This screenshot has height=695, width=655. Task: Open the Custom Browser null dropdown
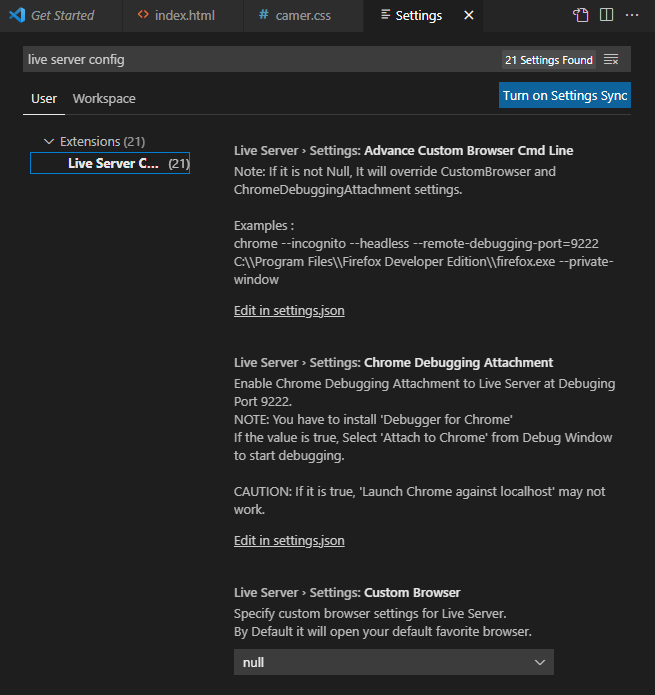coord(394,662)
